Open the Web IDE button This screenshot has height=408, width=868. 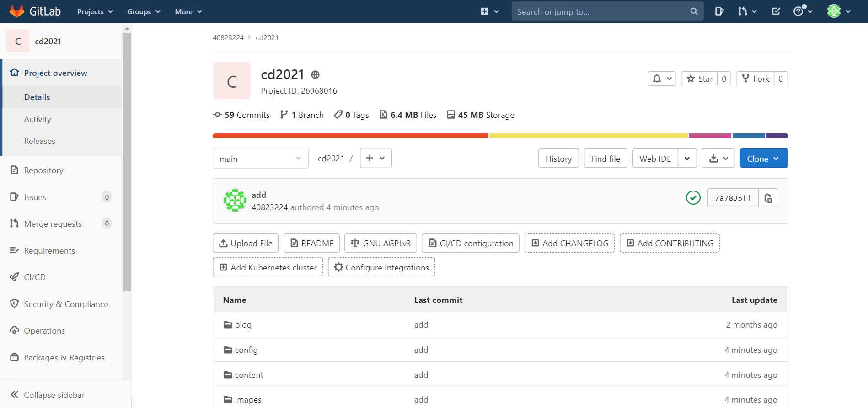pyautogui.click(x=655, y=159)
